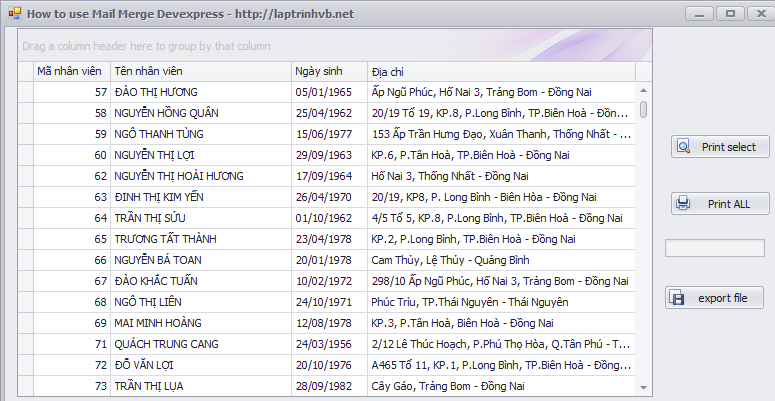Screen dimensions: 775x401
Task: Sort by the Tên nhân viên column header
Action: (x=201, y=71)
